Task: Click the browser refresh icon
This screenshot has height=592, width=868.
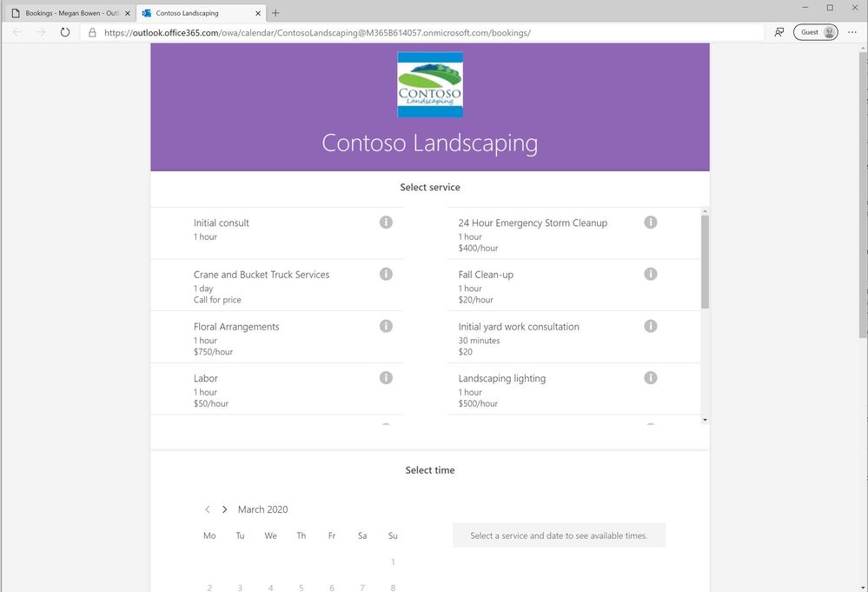Action: 65,32
